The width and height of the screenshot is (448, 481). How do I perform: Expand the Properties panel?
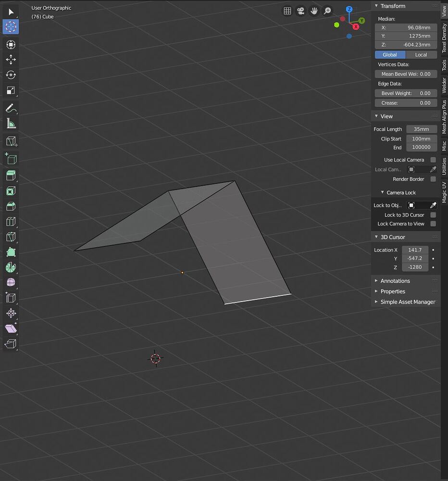[x=376, y=291]
